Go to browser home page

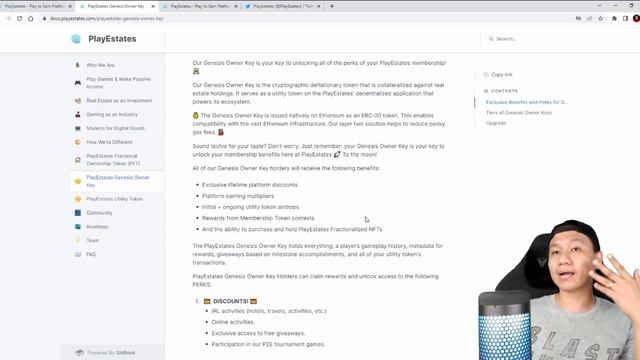[31, 18]
